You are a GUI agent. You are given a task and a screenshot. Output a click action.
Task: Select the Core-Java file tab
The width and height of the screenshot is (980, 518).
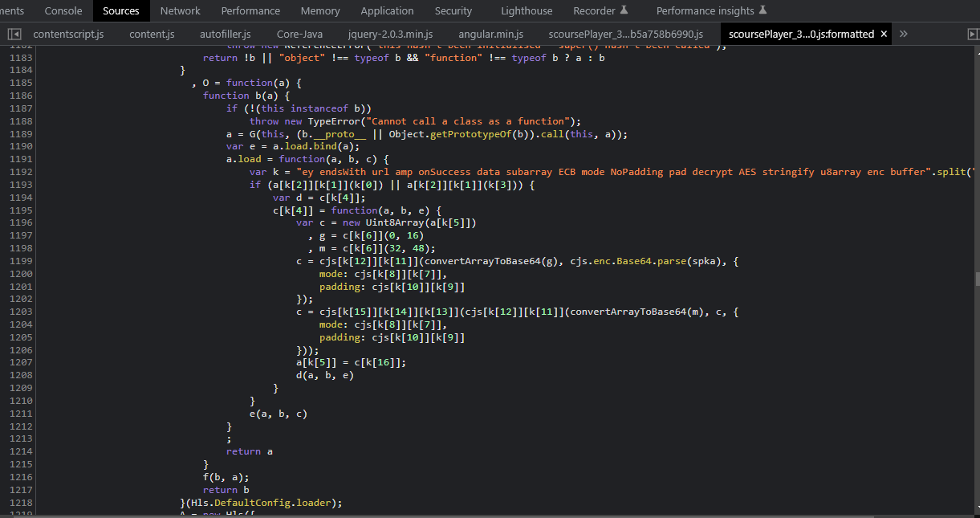299,35
